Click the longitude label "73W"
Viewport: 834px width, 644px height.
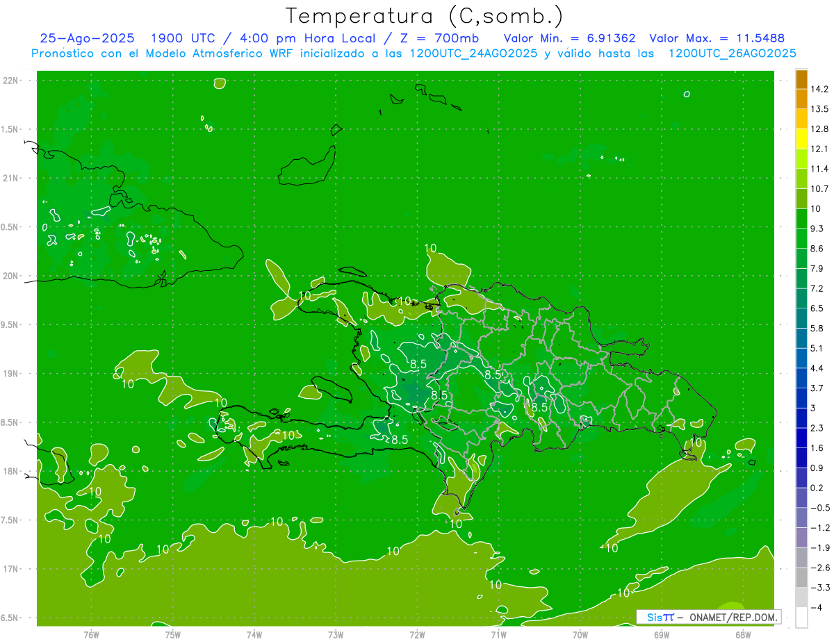coord(336,634)
